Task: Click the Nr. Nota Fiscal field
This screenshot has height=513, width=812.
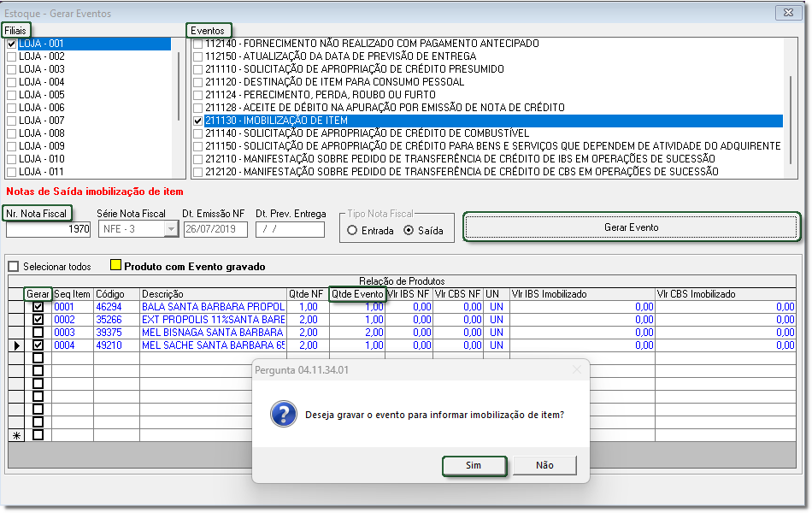Action: (48, 229)
